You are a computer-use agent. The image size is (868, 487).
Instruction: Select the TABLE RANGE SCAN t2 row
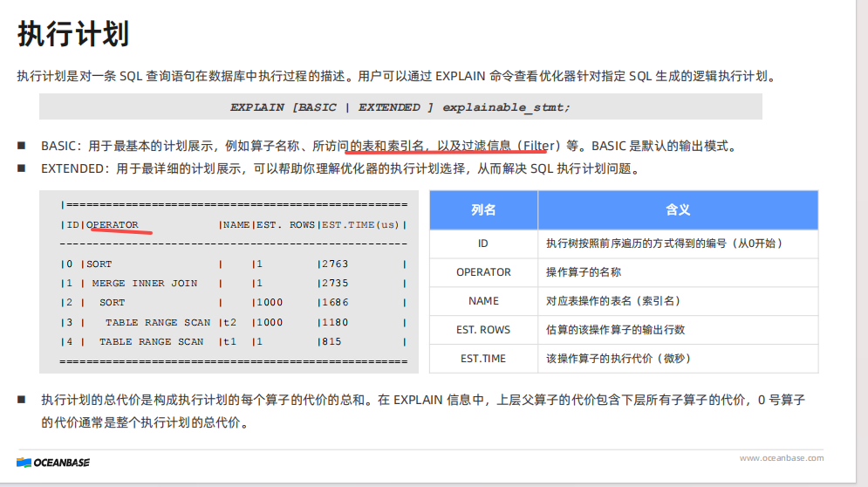pyautogui.click(x=158, y=323)
